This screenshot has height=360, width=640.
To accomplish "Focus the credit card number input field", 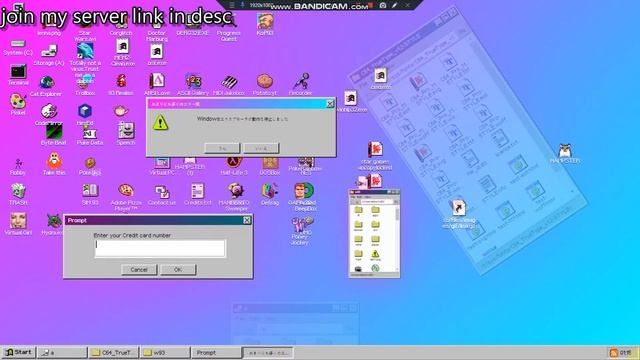I will pos(160,248).
